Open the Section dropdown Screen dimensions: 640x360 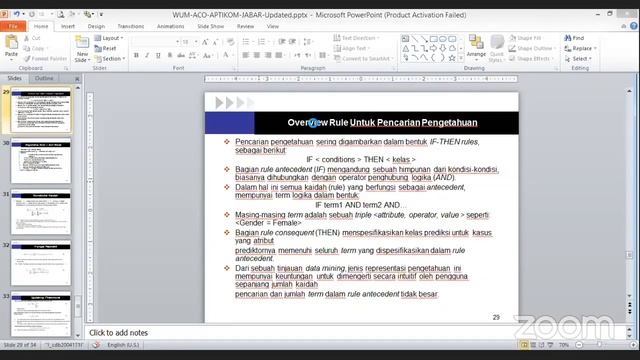coord(110,59)
